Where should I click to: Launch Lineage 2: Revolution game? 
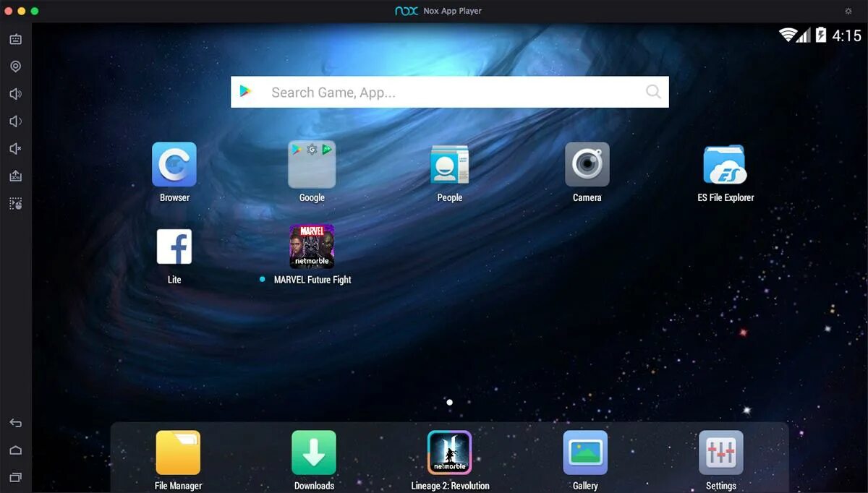(449, 453)
